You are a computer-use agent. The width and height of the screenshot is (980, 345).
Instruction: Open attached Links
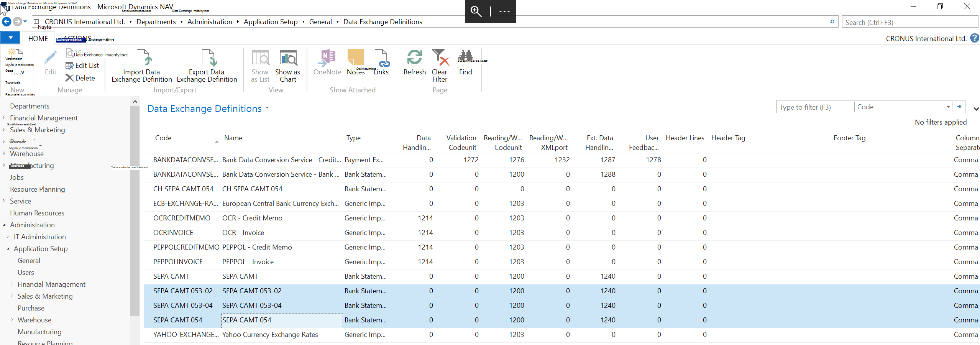(x=381, y=58)
